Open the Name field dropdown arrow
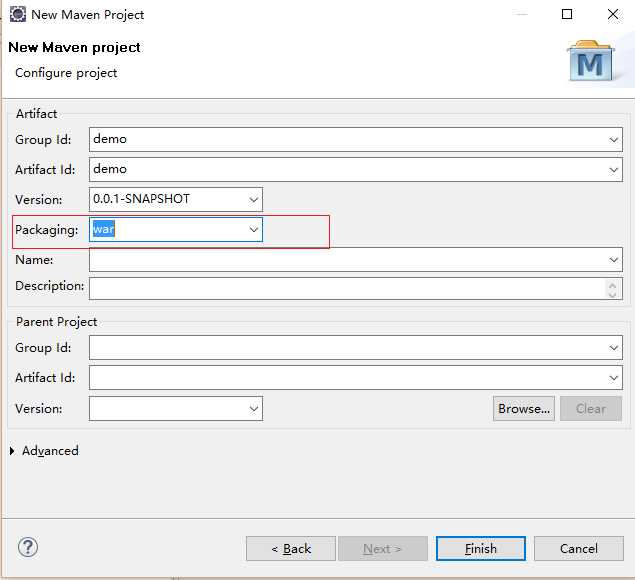The height and width of the screenshot is (580, 635). pos(613,260)
